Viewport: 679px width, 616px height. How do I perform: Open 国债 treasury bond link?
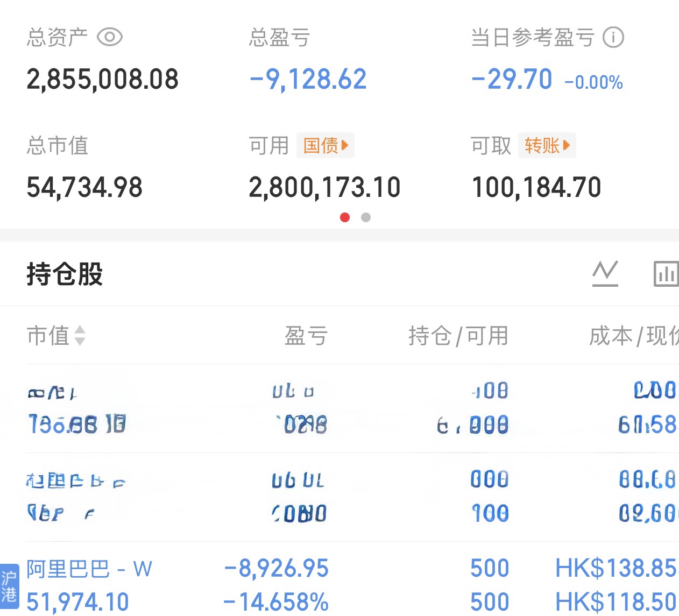coord(326,145)
